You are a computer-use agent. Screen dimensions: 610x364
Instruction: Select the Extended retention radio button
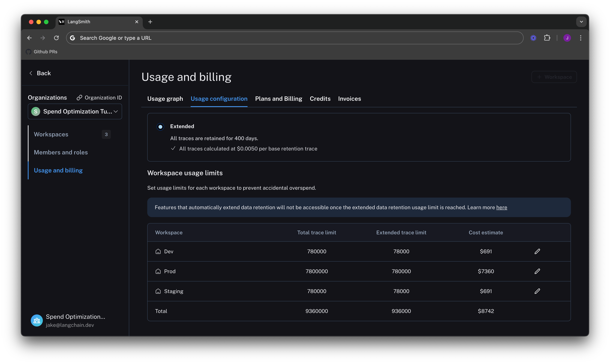[160, 127]
